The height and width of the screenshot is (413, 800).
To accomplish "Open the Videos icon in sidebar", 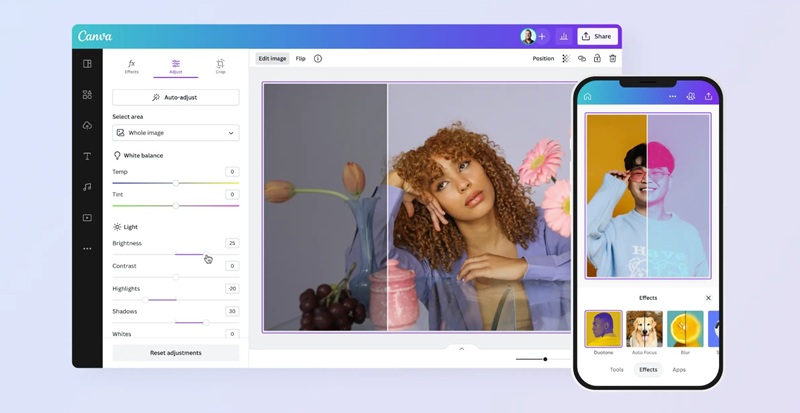I will pos(87,218).
